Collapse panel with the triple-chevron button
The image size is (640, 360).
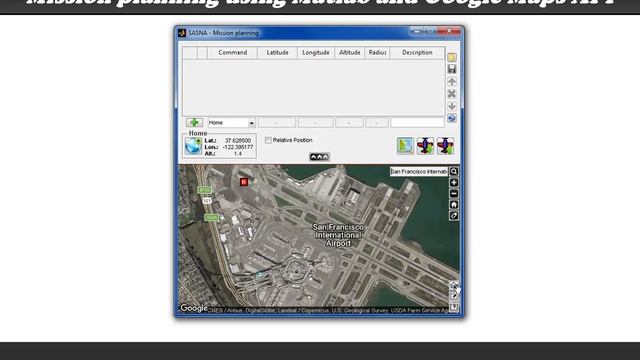[x=319, y=157]
